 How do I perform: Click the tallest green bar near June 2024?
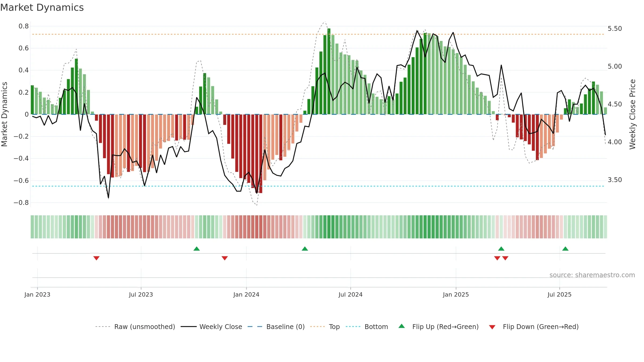click(x=329, y=71)
